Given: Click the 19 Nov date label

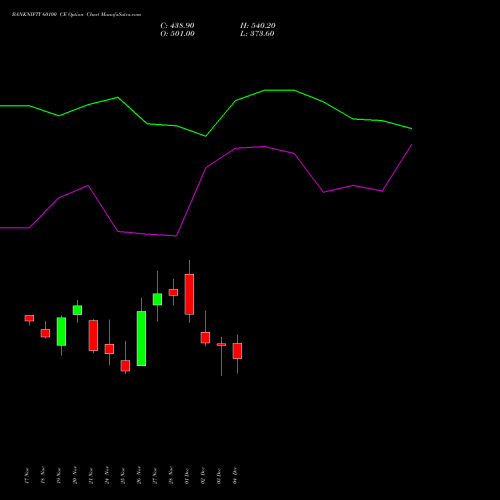Looking at the screenshot, I should tap(59, 475).
